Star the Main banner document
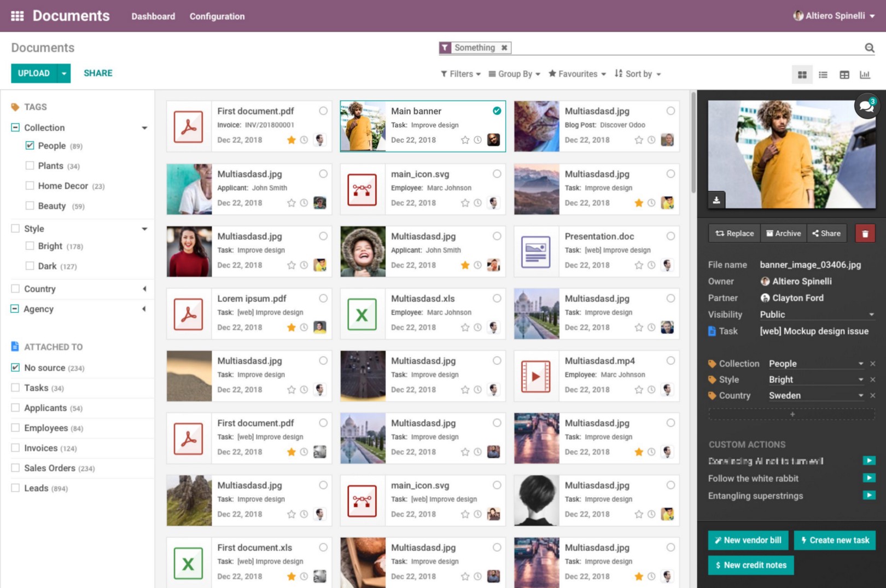 (x=465, y=140)
